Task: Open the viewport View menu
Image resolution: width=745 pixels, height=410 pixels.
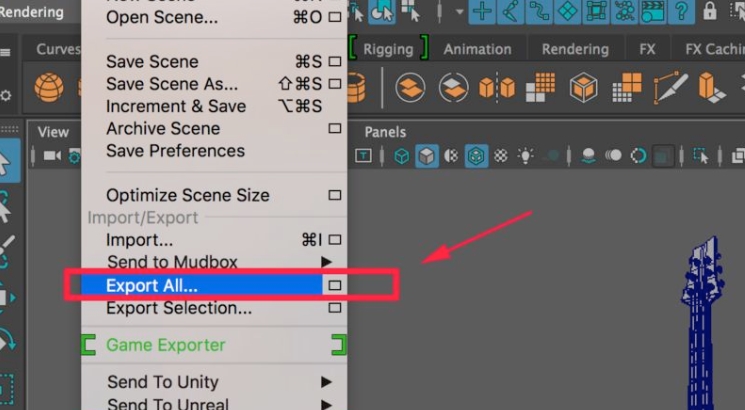Action: pyautogui.click(x=53, y=132)
